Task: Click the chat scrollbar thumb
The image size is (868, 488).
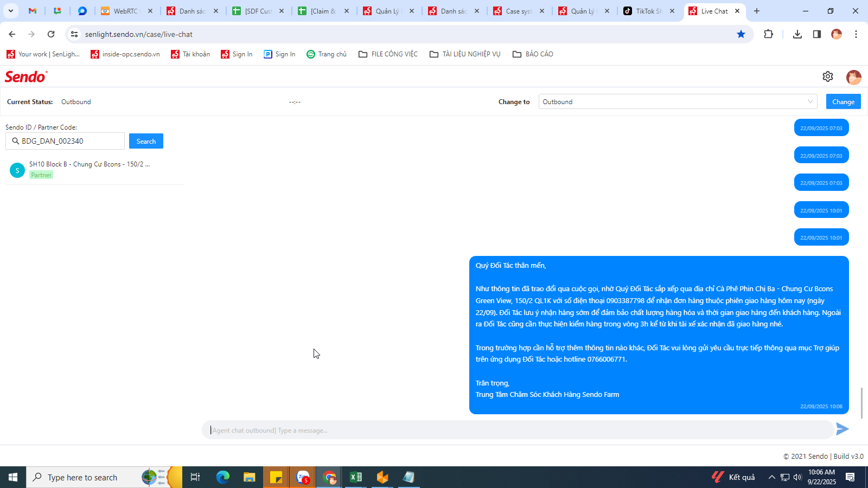Action: (x=861, y=402)
